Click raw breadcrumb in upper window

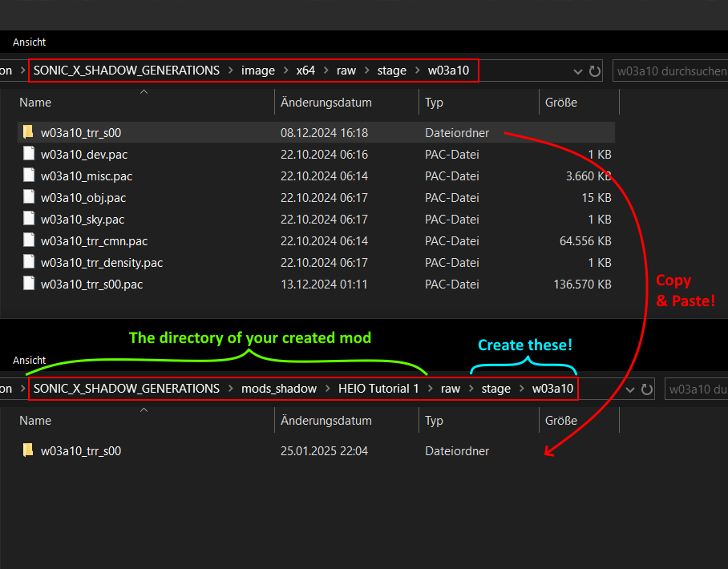[346, 71]
